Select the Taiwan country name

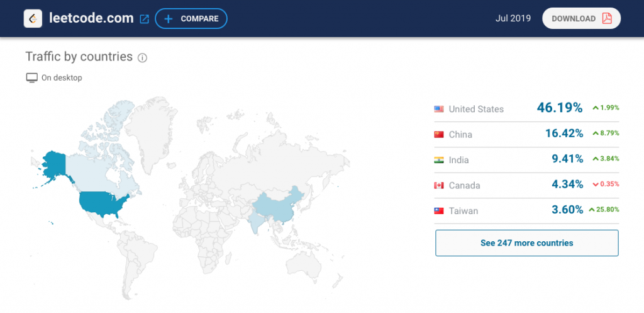click(x=464, y=211)
